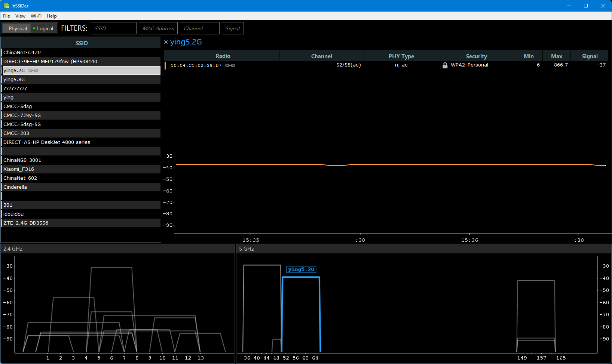Click the WPA2-Personal lock icon
This screenshot has width=612, height=364.
tap(445, 65)
